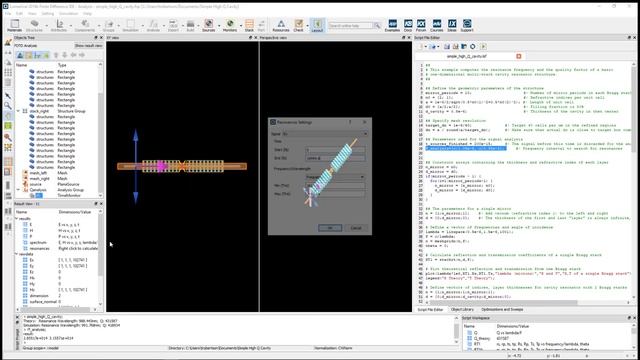
Task: Open the View menu
Action: point(32,13)
